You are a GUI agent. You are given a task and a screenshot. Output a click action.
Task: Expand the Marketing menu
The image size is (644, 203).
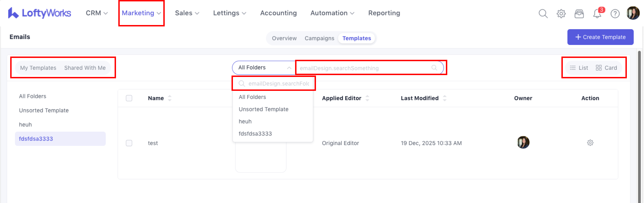pyautogui.click(x=141, y=13)
